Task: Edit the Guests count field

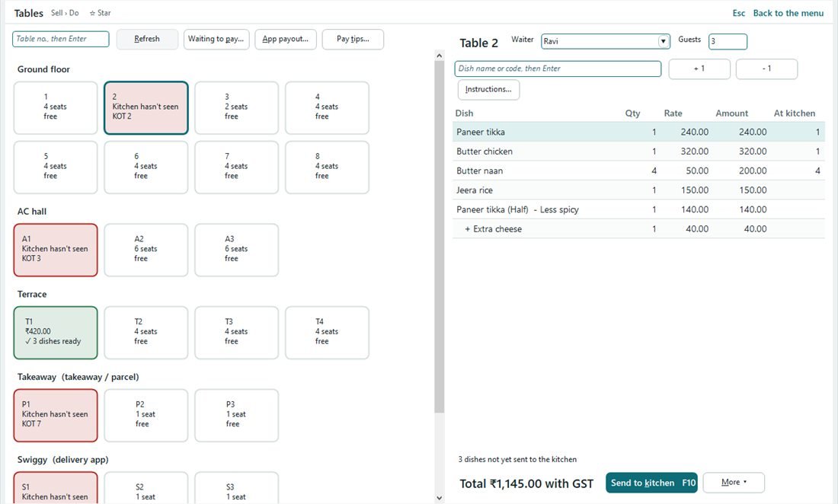Action: 728,41
